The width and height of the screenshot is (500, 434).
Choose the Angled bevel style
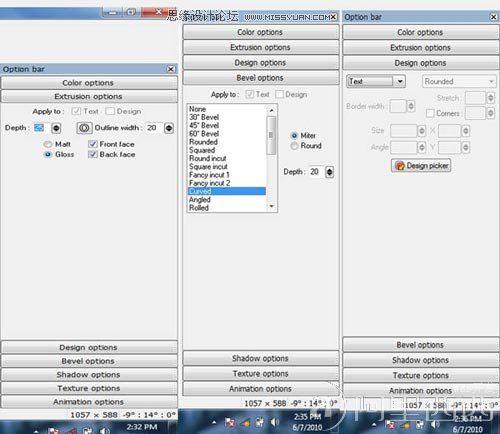pyautogui.click(x=200, y=200)
